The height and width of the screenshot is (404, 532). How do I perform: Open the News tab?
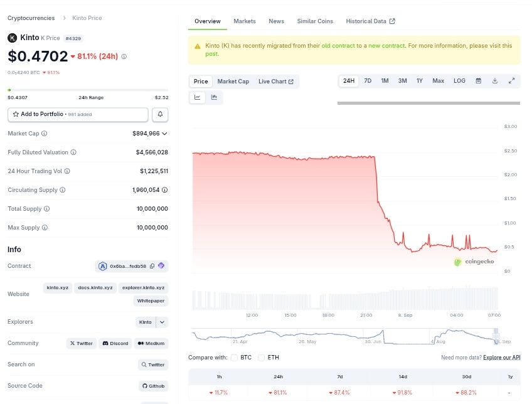[276, 21]
